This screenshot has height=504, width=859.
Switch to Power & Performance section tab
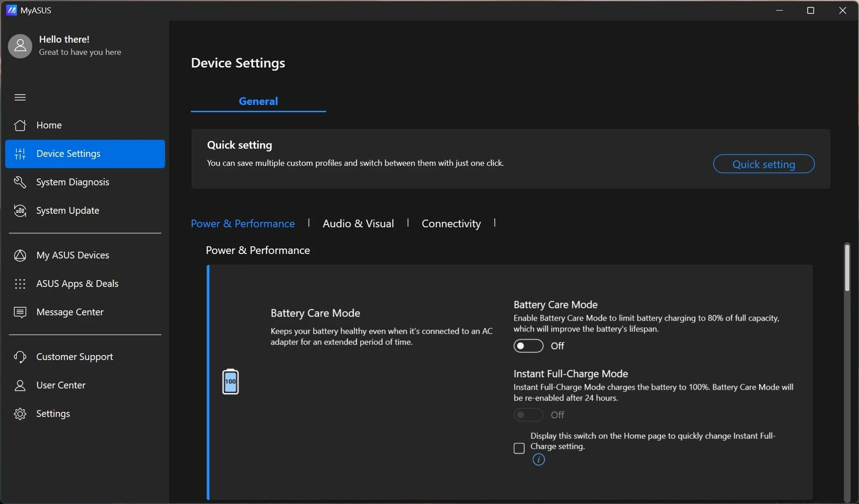pos(242,223)
